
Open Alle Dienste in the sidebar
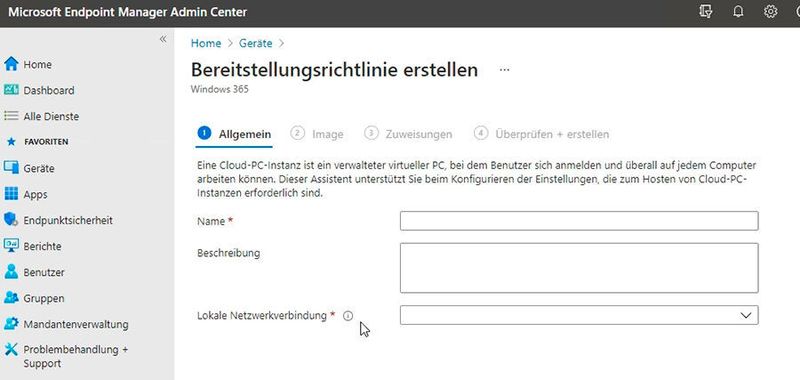(51, 116)
